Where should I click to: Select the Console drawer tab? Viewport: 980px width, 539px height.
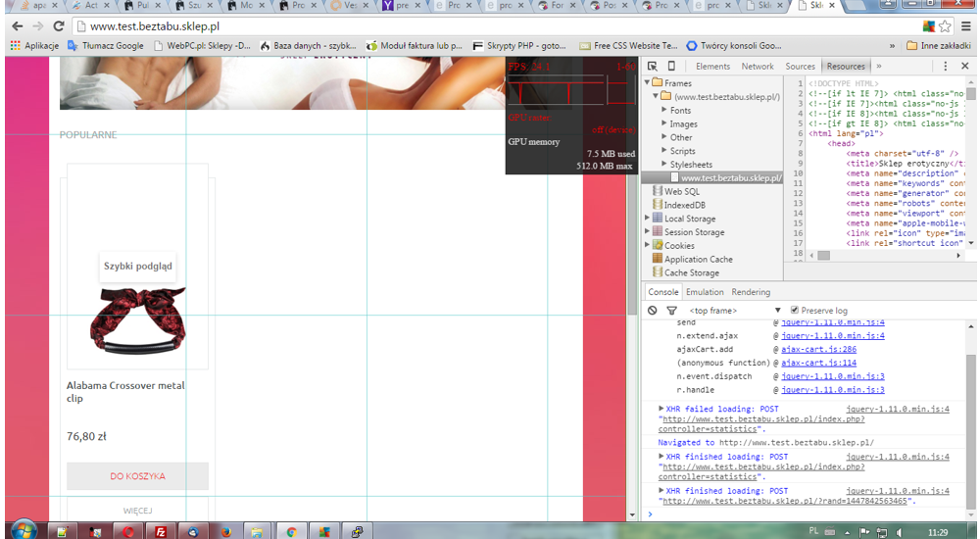coord(663,292)
